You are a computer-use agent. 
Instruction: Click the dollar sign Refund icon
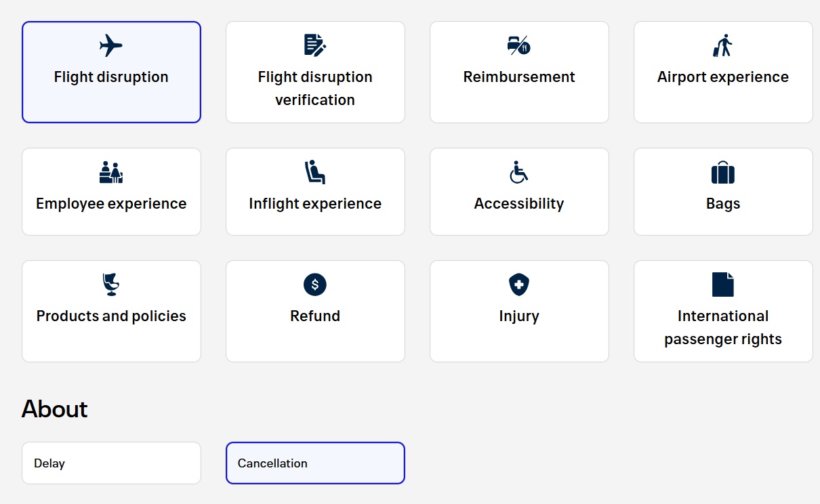[315, 285]
